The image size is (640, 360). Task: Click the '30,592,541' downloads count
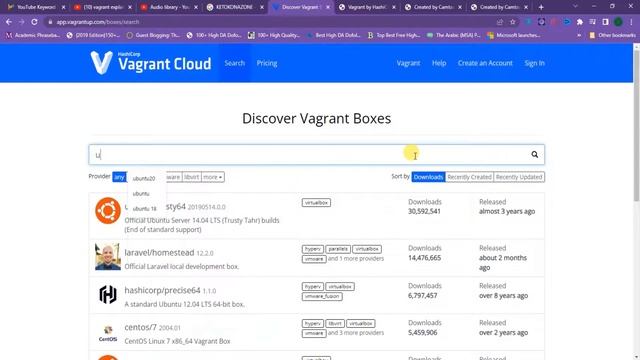[x=424, y=211]
